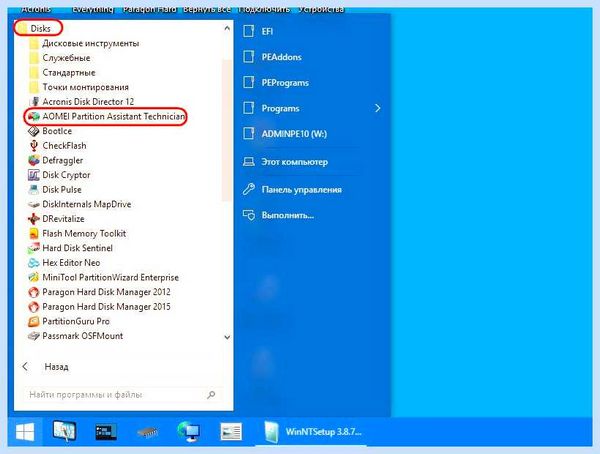Click the program list scrollbar thumb

click(227, 130)
